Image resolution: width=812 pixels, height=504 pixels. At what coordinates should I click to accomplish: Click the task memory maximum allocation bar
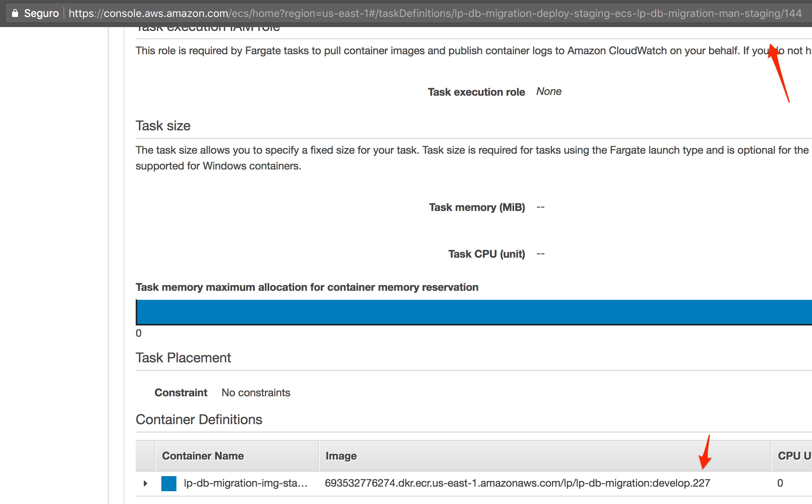452,312
